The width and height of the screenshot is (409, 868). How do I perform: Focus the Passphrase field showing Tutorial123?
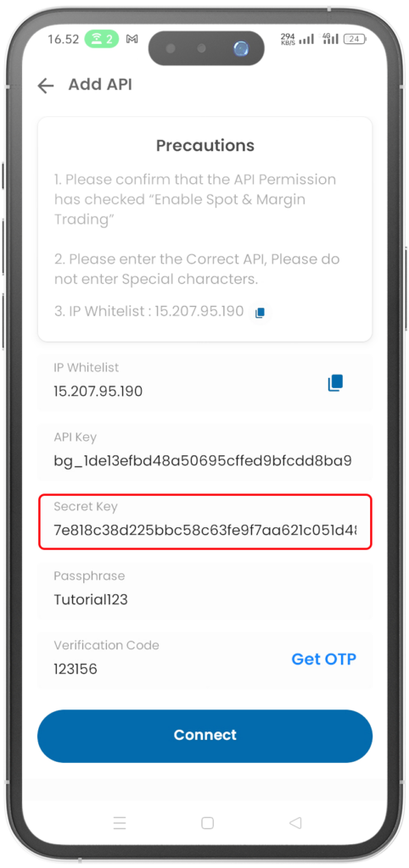pyautogui.click(x=205, y=591)
